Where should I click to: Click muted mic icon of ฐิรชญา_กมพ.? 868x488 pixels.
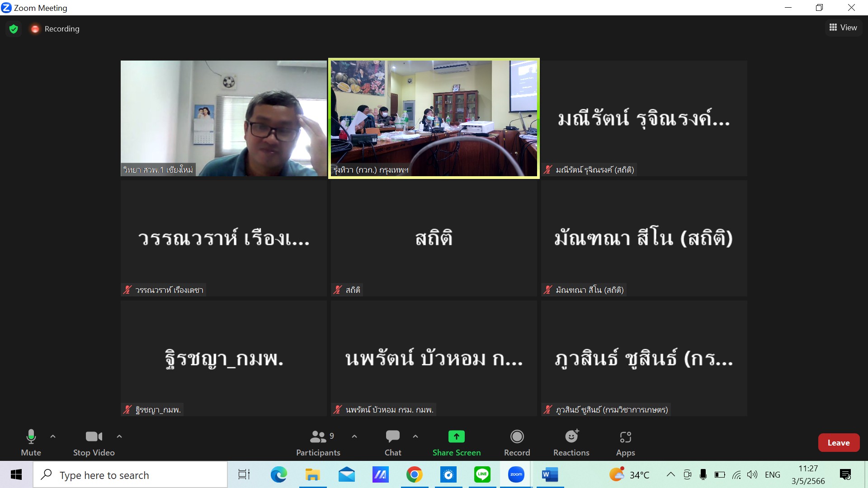point(127,410)
